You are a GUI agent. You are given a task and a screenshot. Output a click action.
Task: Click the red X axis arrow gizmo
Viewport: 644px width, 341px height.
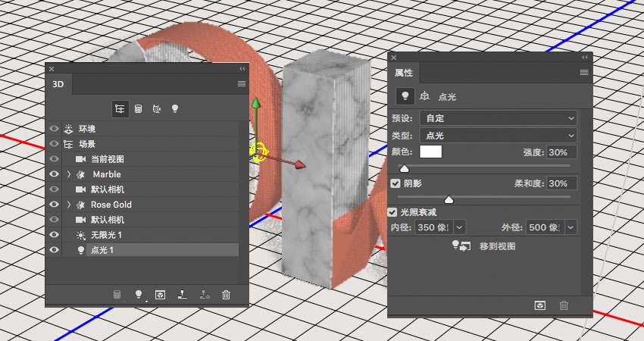tap(300, 164)
